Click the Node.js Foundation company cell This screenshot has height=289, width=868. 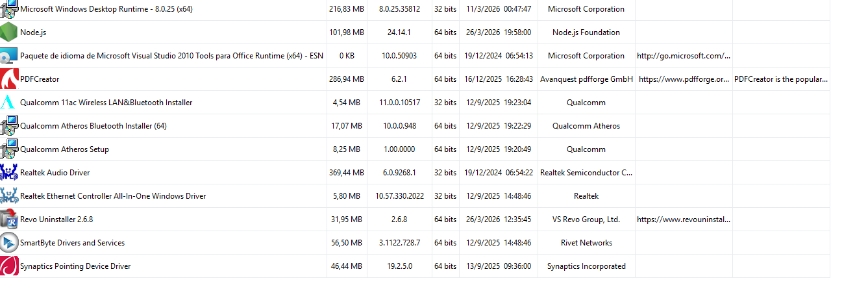click(x=586, y=32)
